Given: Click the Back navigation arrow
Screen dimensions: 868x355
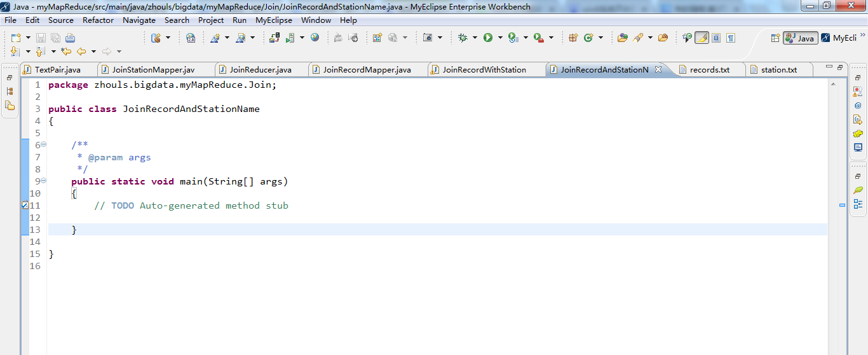Looking at the screenshot, I should point(81,52).
